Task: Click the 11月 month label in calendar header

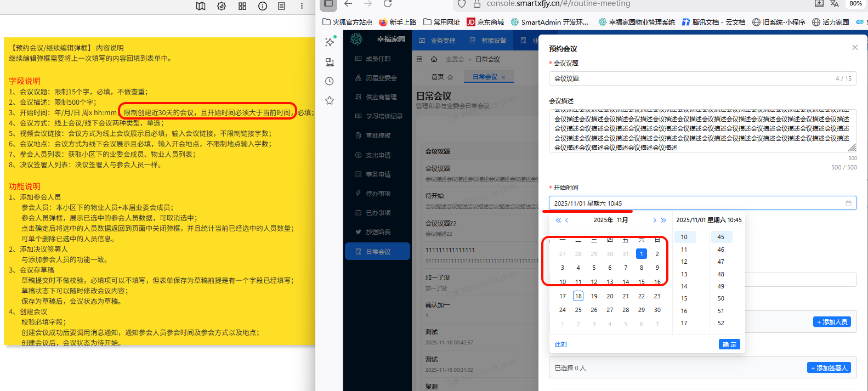Action: [622, 220]
